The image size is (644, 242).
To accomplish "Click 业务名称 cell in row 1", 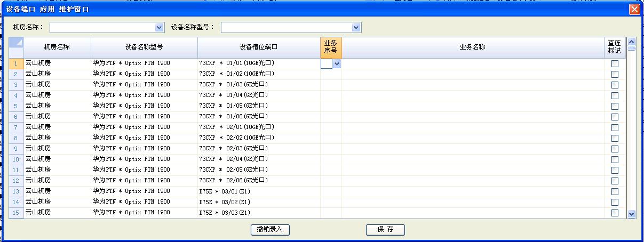I will pos(472,63).
